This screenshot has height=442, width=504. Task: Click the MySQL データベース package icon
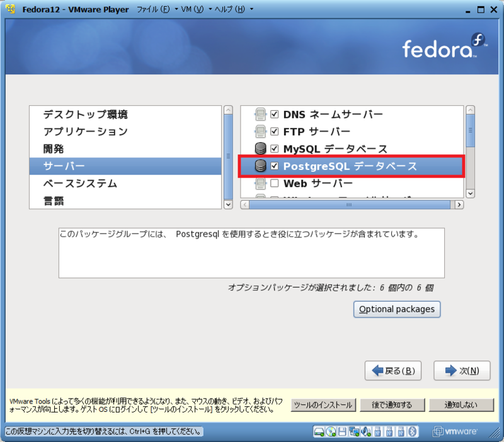pyautogui.click(x=261, y=149)
